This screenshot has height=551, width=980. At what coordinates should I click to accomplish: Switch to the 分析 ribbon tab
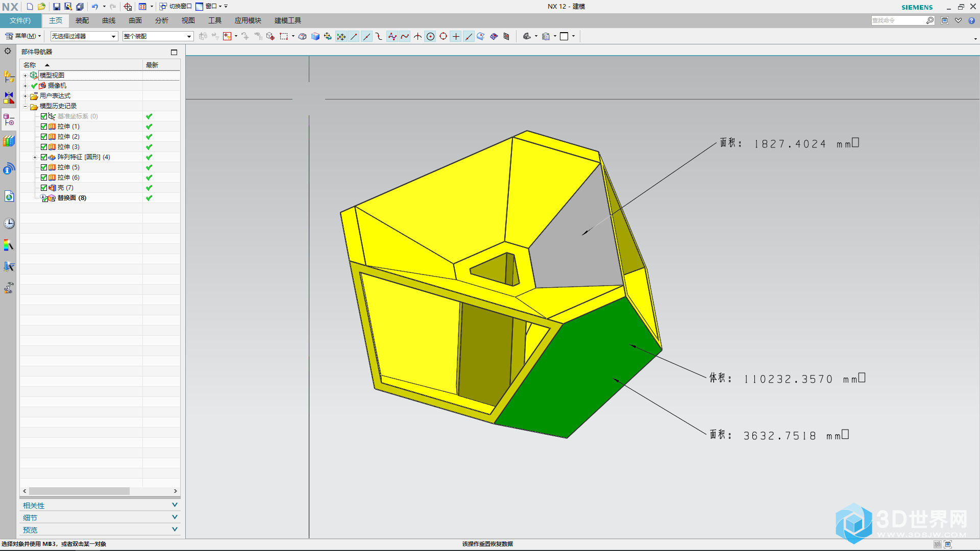tap(162, 20)
